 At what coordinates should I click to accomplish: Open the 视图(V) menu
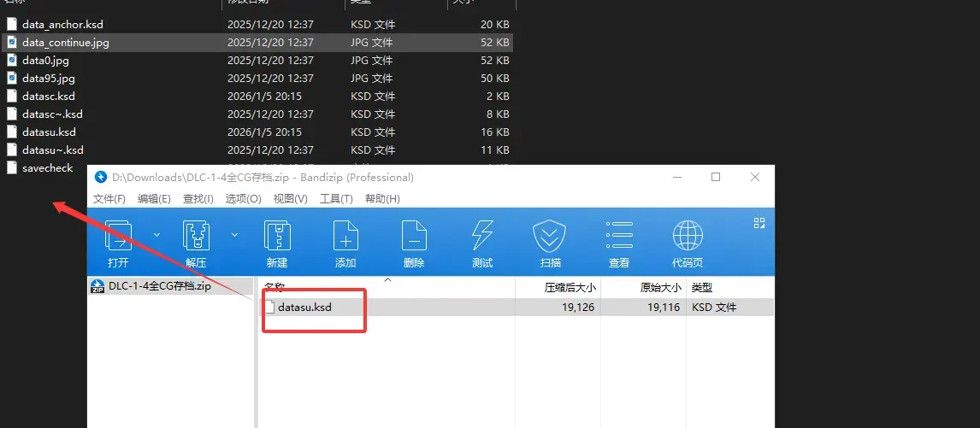(291, 199)
